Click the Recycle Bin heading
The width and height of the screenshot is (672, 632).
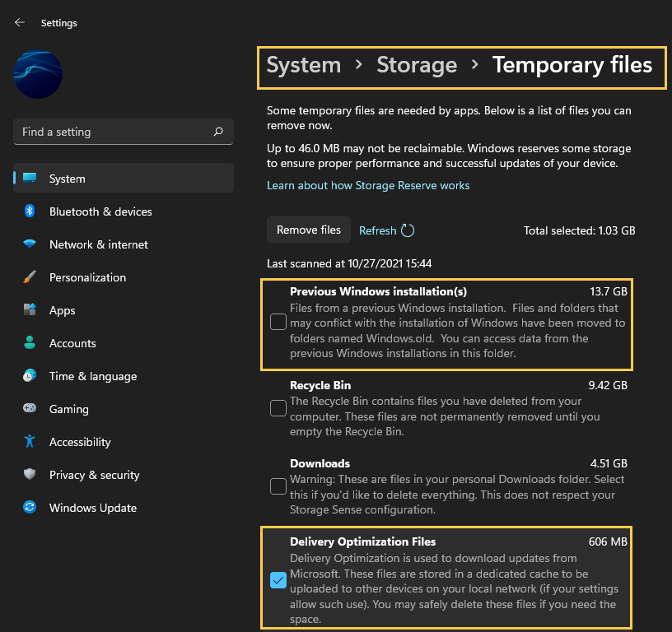pos(320,385)
